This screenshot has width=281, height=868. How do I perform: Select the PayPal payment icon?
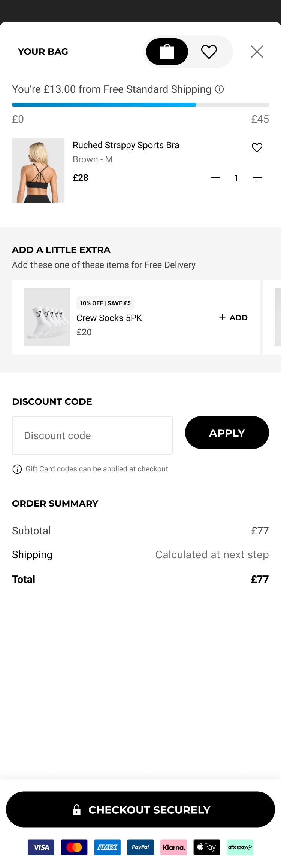[140, 847]
